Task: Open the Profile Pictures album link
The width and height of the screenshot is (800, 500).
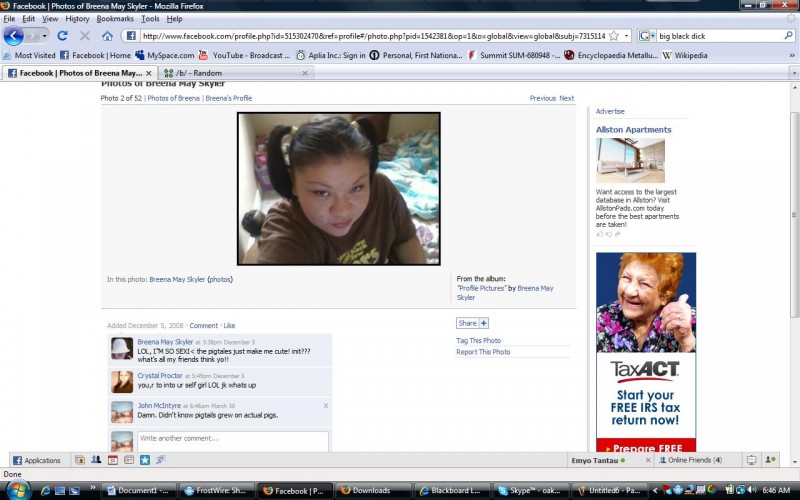Action: [481, 288]
